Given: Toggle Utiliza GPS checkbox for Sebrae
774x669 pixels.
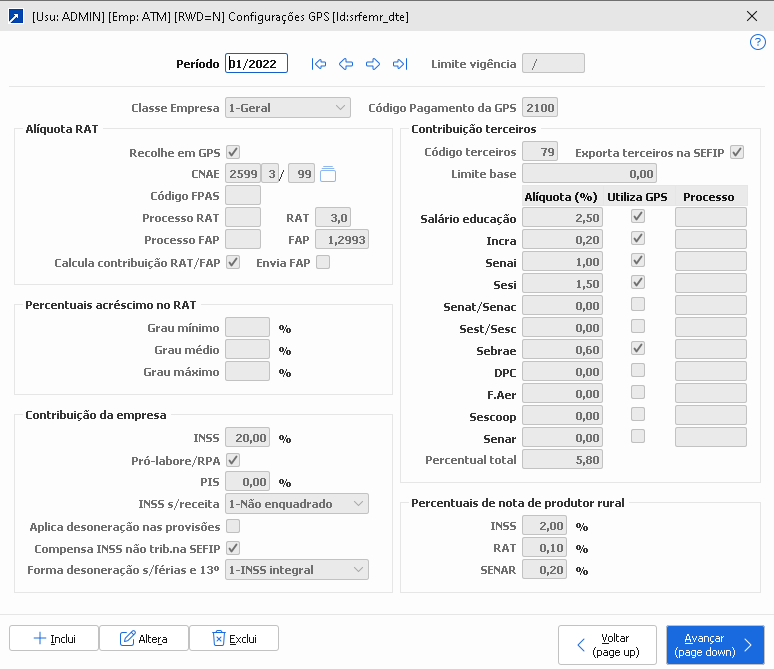Looking at the screenshot, I should (637, 348).
